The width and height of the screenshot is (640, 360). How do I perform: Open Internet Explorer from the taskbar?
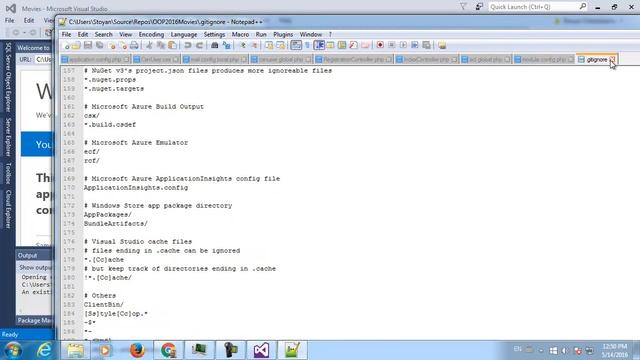[x=44, y=350]
